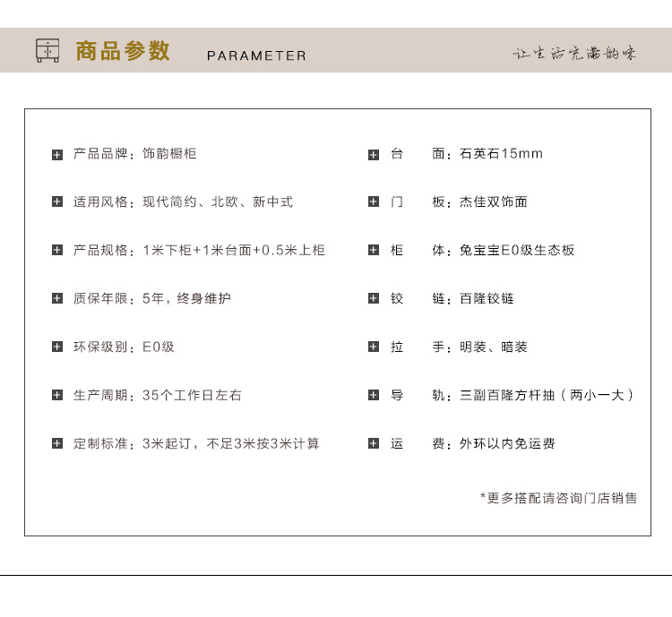The image size is (672, 617).
Task: Click the PARAMETER subtitle text
Action: point(257,56)
